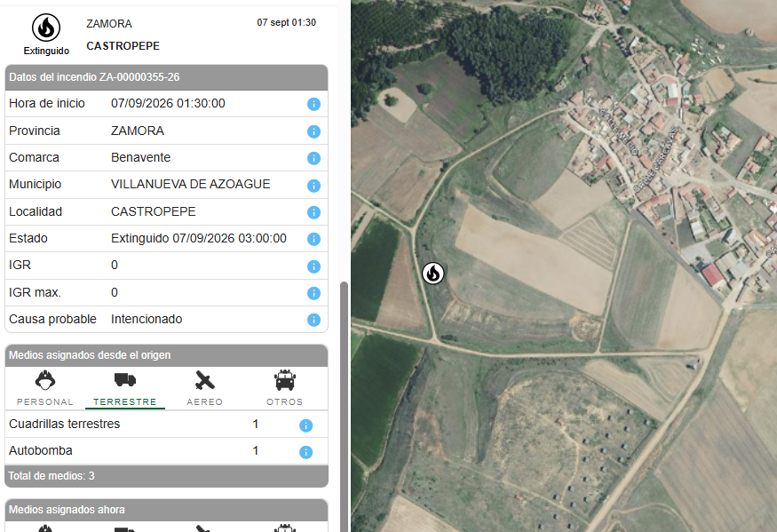Image resolution: width=777 pixels, height=532 pixels.
Task: Open info icon for Hora de inicio
Action: tap(313, 104)
